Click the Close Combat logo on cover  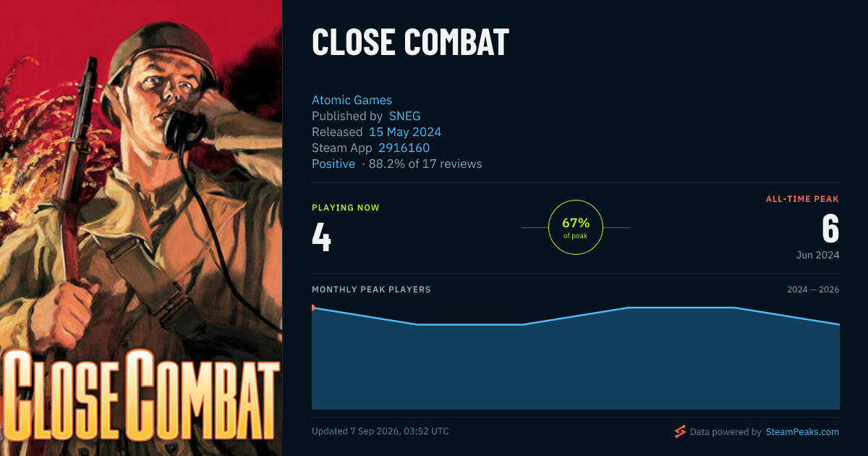pyautogui.click(x=140, y=395)
